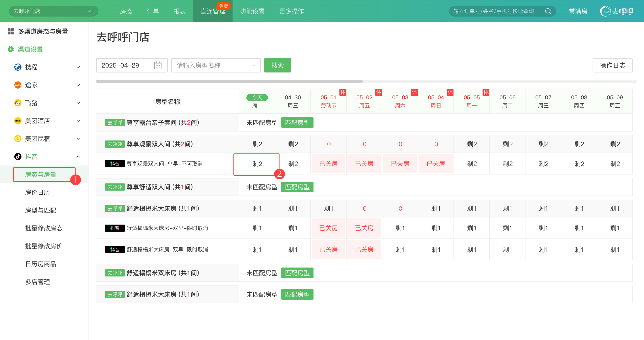Click 匹配房型 for 尊享露台亲子套间
Image resolution: width=644 pixels, height=340 pixels.
pos(297,123)
